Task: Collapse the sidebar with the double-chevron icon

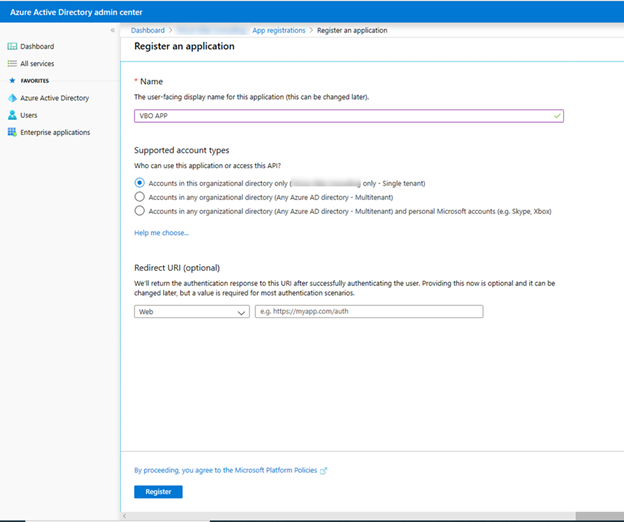Action: click(x=113, y=30)
